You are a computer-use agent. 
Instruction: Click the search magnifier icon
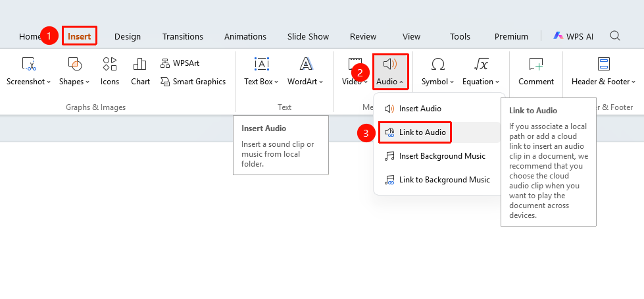point(615,36)
